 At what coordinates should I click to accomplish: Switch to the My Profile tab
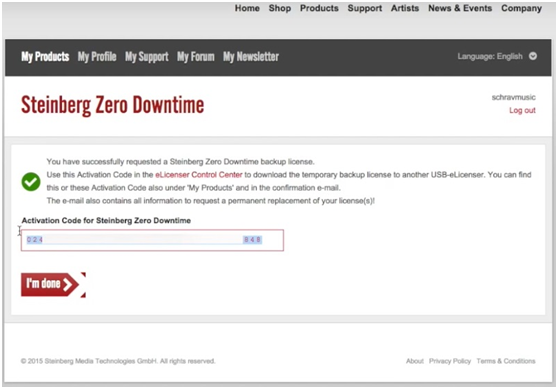coord(97,57)
